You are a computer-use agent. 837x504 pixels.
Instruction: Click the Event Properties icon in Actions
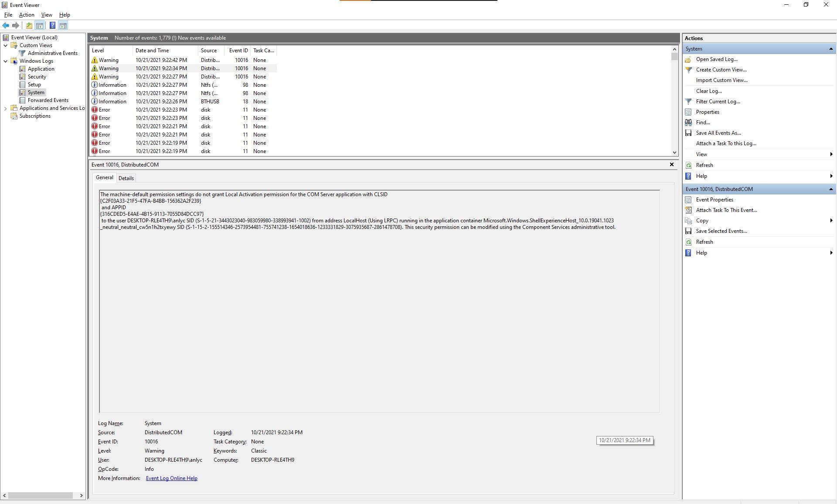tap(688, 200)
